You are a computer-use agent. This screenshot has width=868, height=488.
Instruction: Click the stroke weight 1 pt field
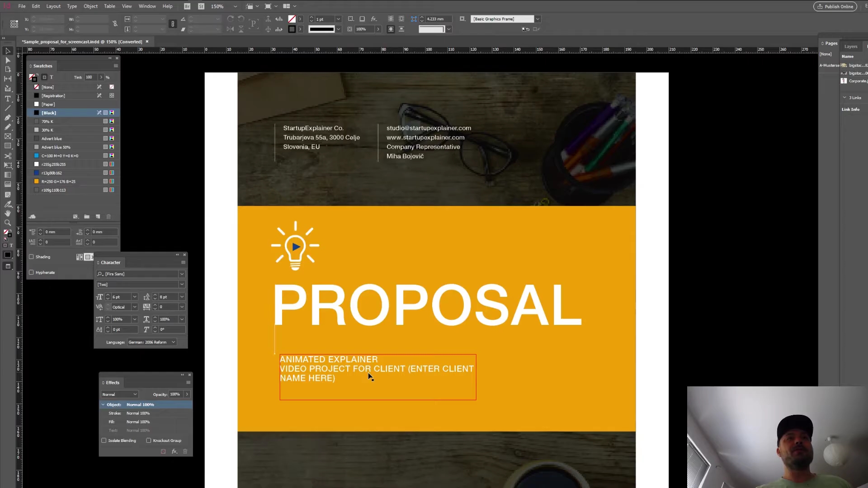tap(325, 19)
